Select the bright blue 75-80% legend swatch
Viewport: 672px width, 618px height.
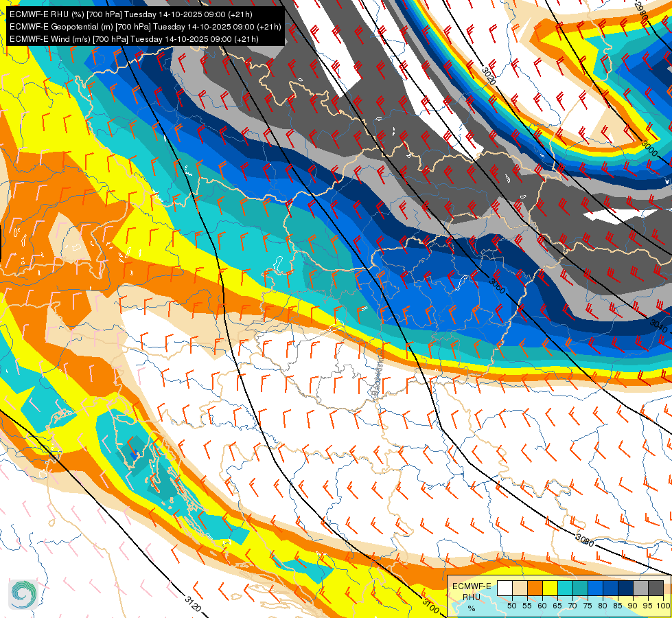(x=595, y=588)
